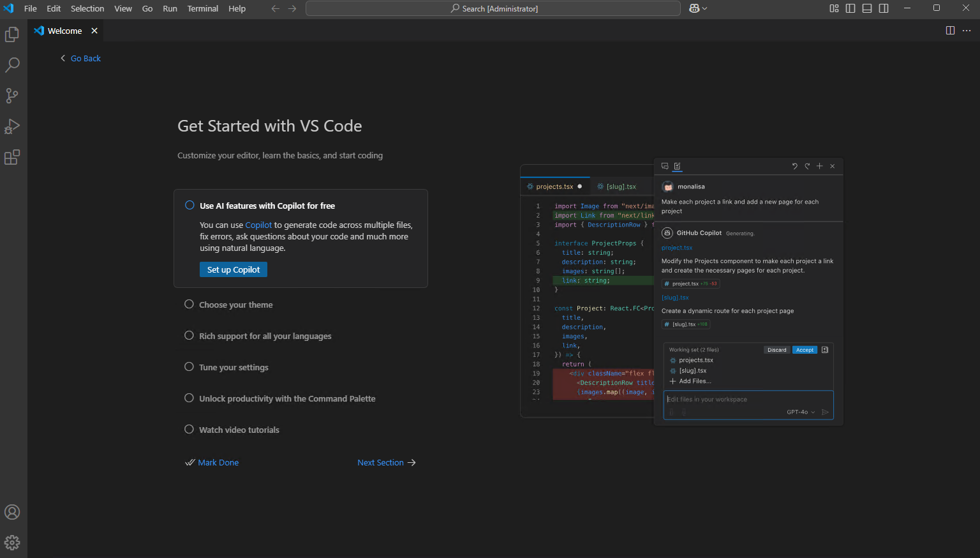The height and width of the screenshot is (558, 980).
Task: Select Unlock productivity with the Command Palette
Action: [x=287, y=398]
